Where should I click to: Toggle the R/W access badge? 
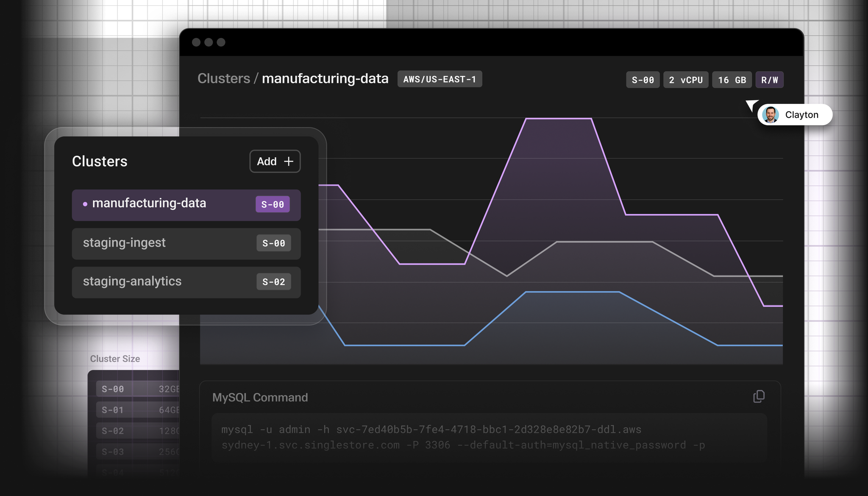point(769,80)
